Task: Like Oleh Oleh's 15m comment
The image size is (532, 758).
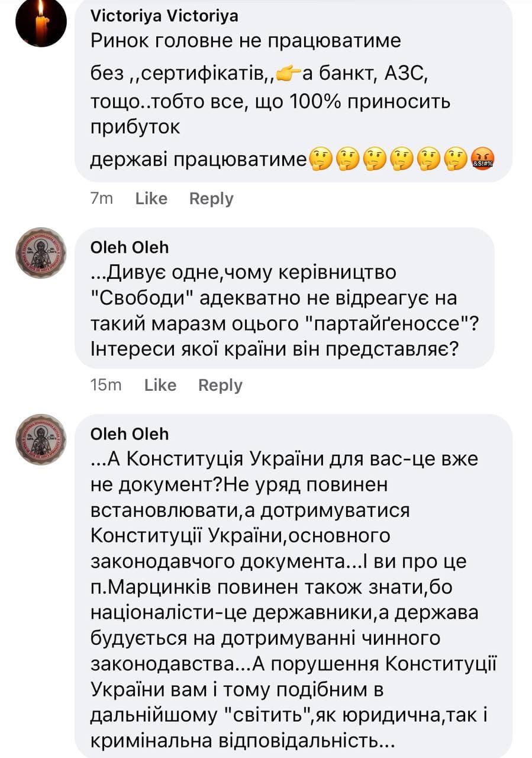Action: click(x=160, y=386)
